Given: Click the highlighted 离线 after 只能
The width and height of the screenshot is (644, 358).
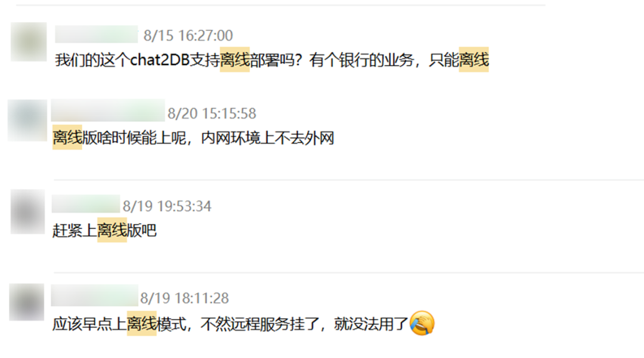Looking at the screenshot, I should point(473,60).
